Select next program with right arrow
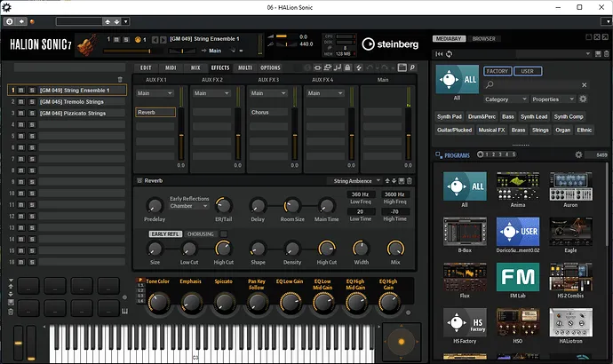Screen dimensions: 613x364 pos(163,39)
